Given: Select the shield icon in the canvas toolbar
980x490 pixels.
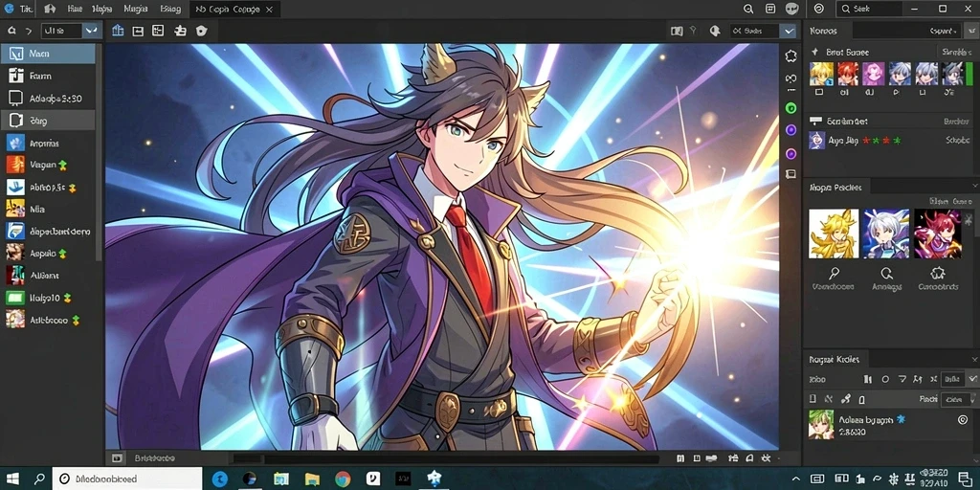Looking at the screenshot, I should 201,31.
